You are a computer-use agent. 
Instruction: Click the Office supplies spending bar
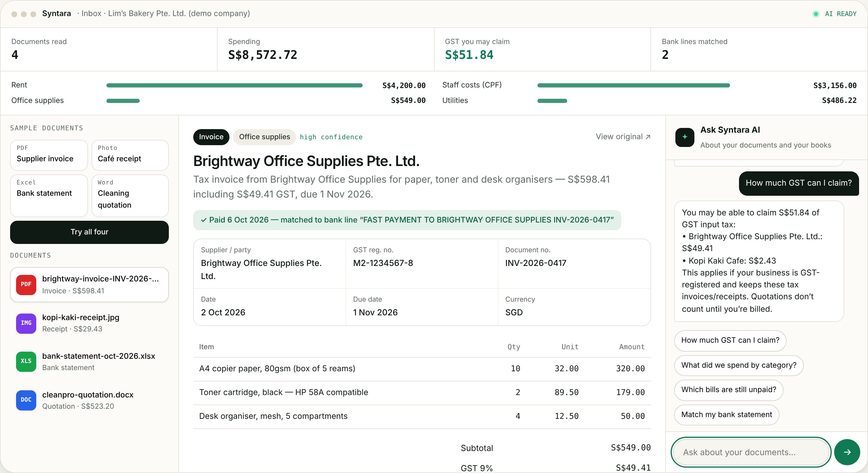[x=123, y=101]
